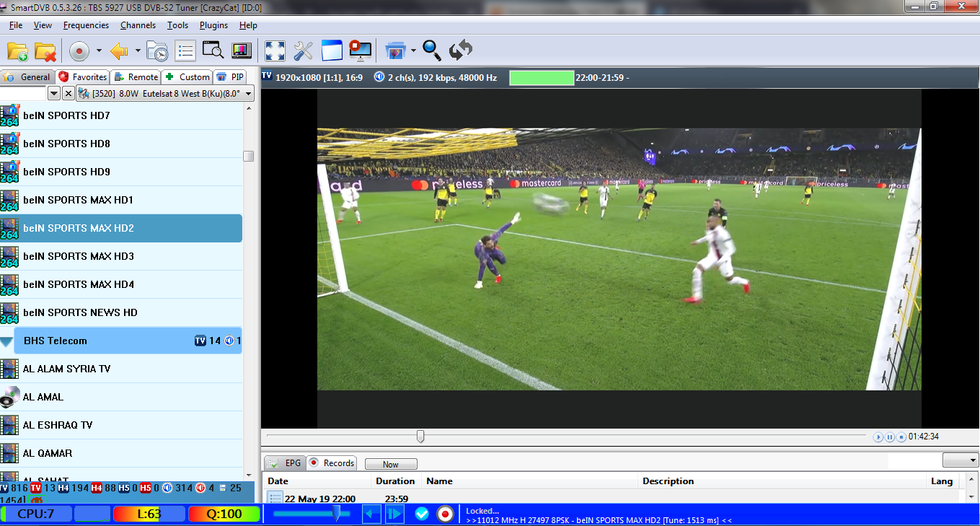The image size is (980, 526).
Task: Click the list icon in the EPG row
Action: click(275, 498)
